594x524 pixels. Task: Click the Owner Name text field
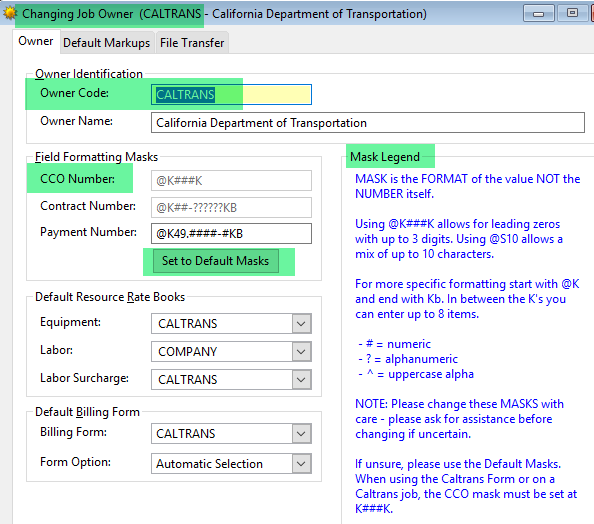click(367, 123)
